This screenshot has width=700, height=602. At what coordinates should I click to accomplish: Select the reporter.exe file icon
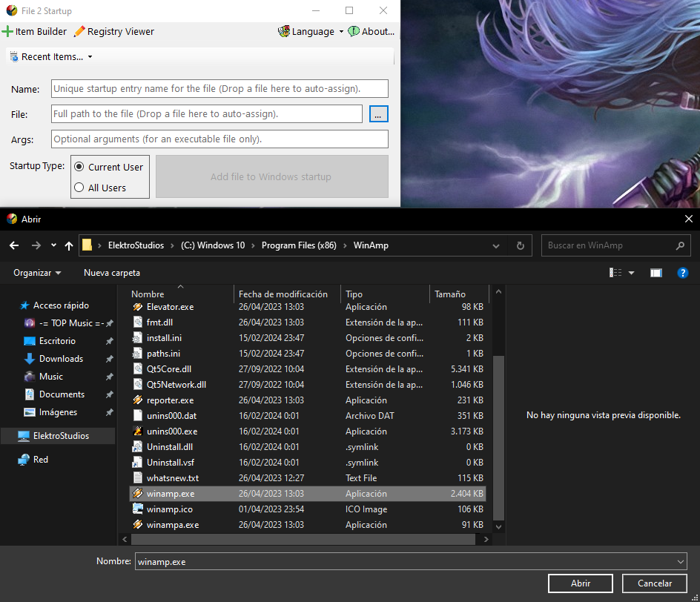pos(138,400)
